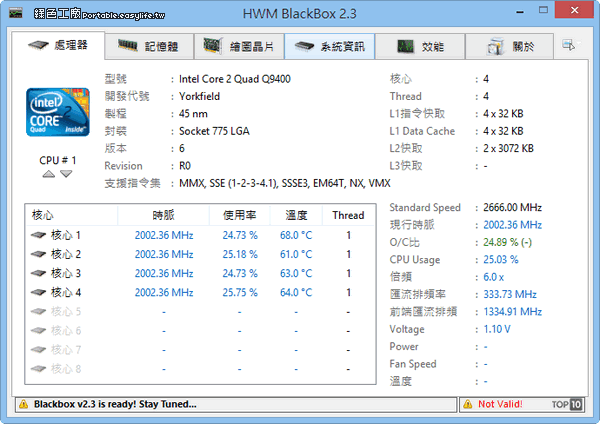Click the model name Intel Core 2 Quad Q9400

(235, 79)
